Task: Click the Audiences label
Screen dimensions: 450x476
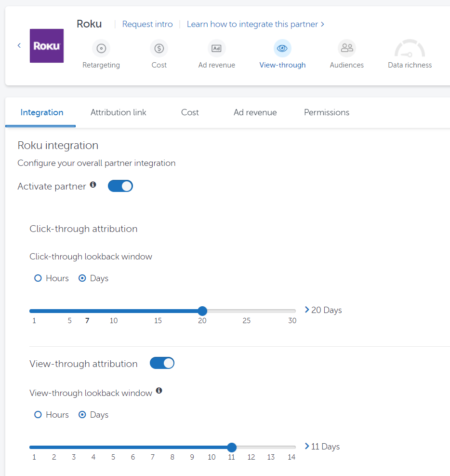Action: pos(347,65)
